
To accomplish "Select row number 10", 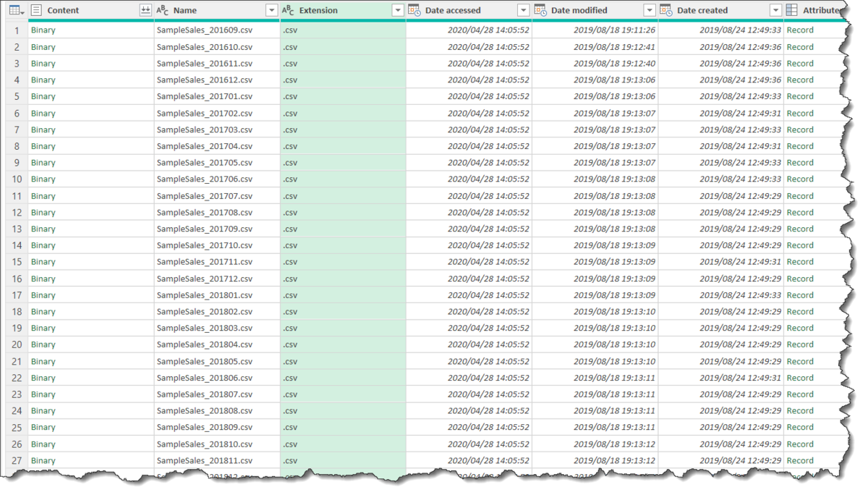I will point(17,179).
